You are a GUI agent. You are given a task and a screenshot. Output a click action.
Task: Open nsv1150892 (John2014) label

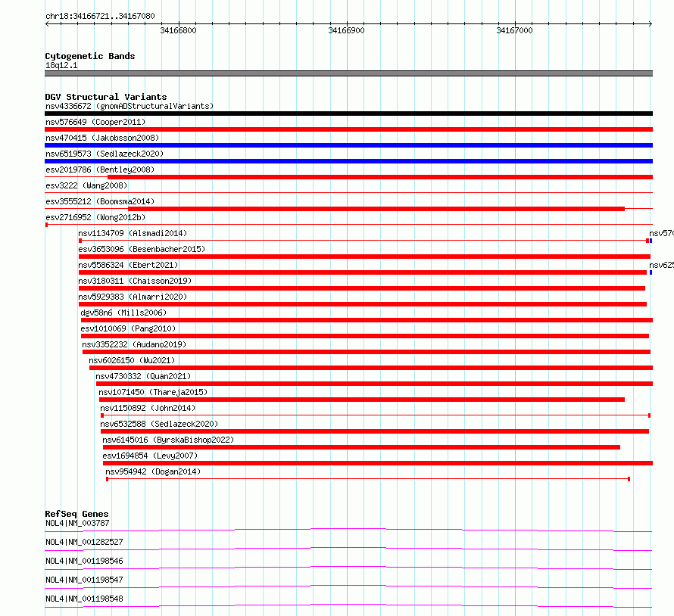148,408
